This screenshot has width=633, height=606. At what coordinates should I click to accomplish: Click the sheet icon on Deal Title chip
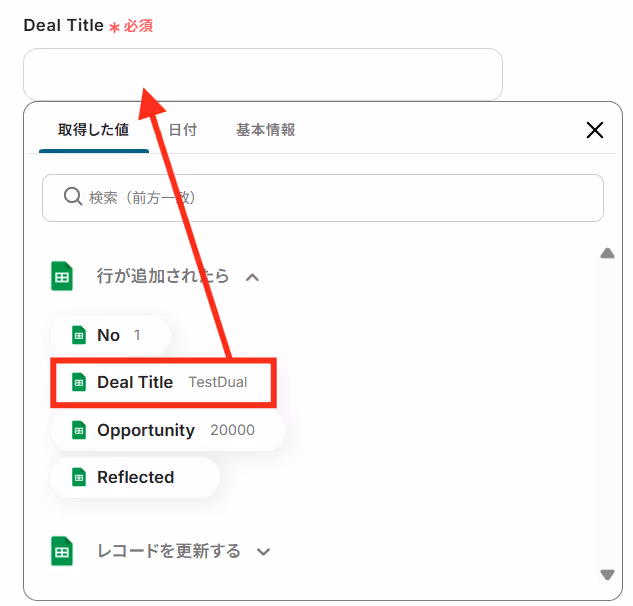click(x=79, y=382)
